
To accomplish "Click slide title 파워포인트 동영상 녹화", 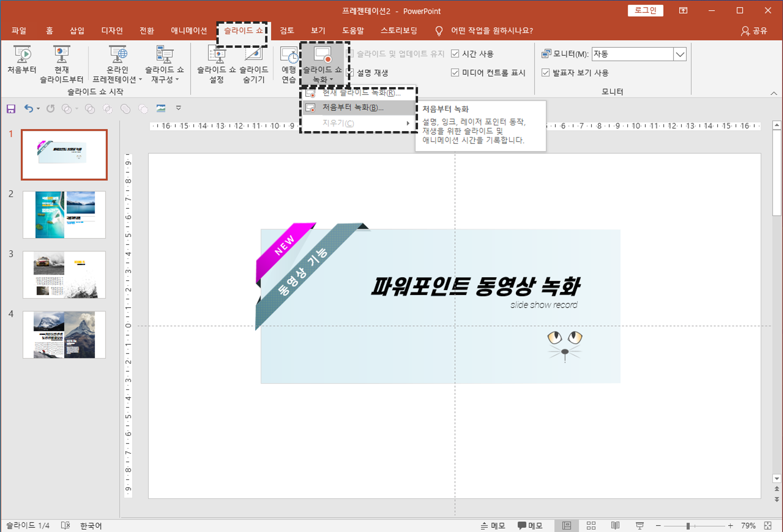I will [x=475, y=286].
